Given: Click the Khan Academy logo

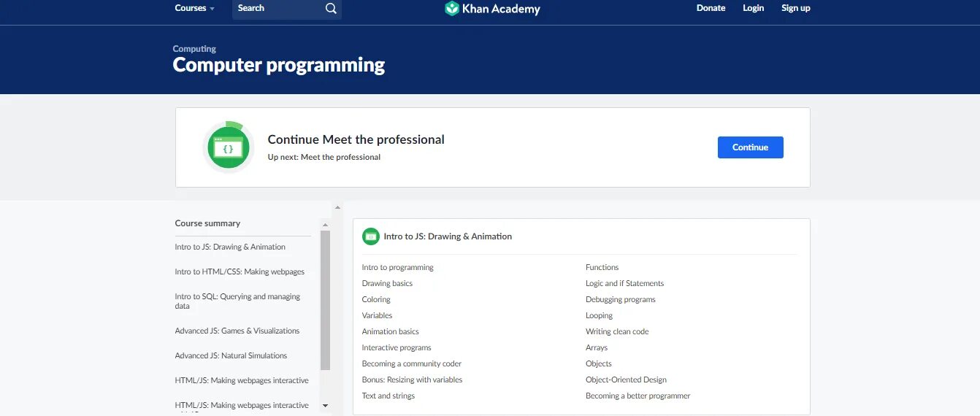Looking at the screenshot, I should point(492,9).
